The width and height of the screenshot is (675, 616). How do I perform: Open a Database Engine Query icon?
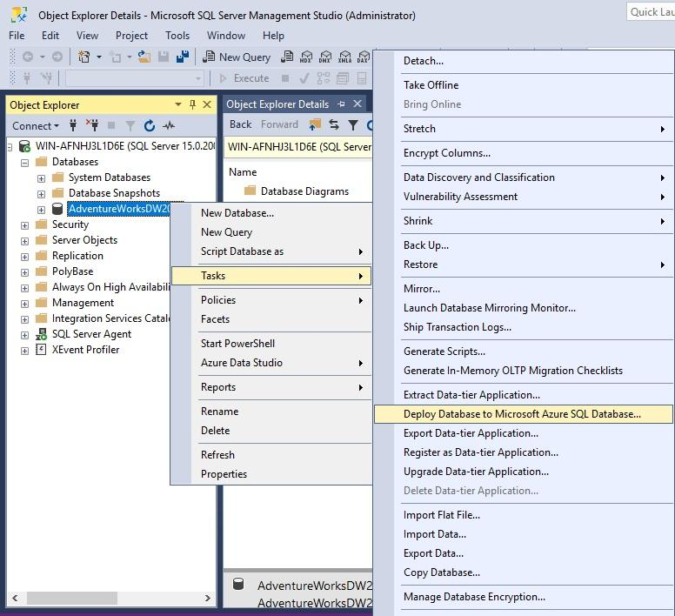[287, 57]
